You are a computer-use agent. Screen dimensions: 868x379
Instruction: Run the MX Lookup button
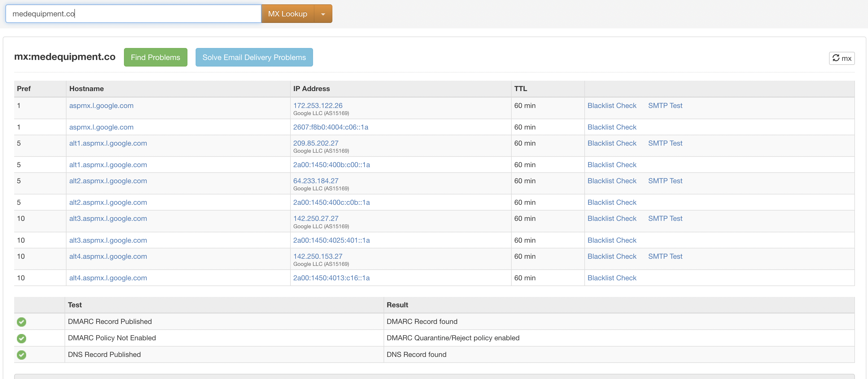(287, 14)
